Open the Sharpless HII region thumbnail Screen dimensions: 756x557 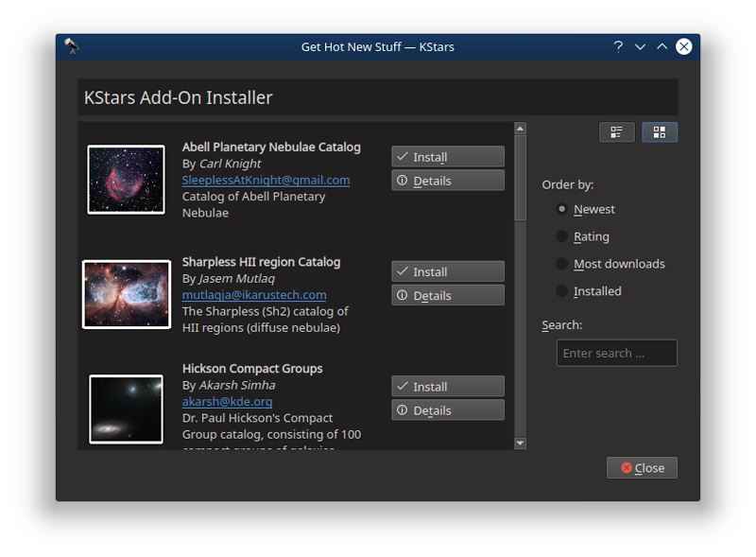click(126, 295)
